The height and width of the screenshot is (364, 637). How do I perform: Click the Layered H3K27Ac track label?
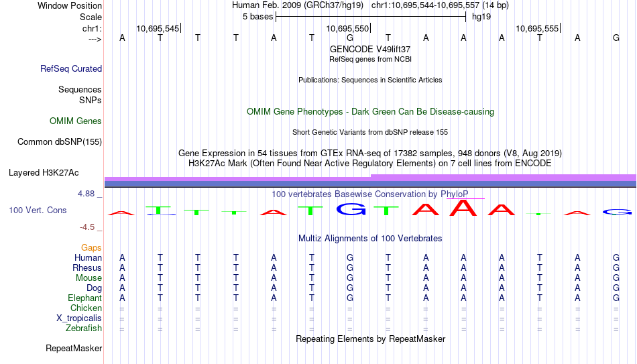(44, 173)
